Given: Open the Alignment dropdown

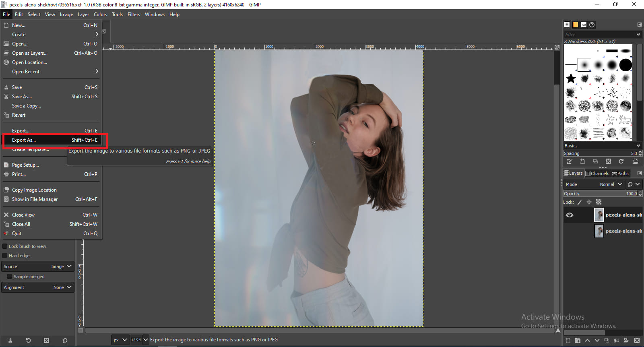Looking at the screenshot, I should tap(38, 287).
